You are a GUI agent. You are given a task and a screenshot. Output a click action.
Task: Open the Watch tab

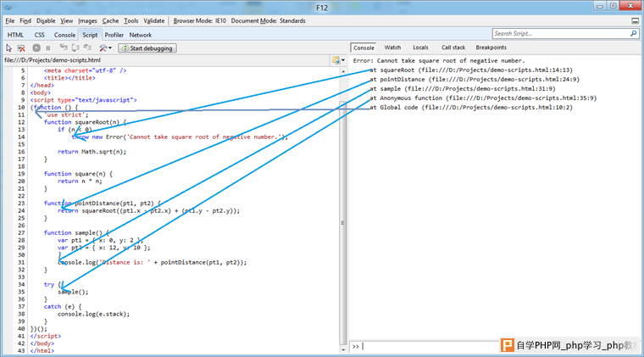(392, 47)
